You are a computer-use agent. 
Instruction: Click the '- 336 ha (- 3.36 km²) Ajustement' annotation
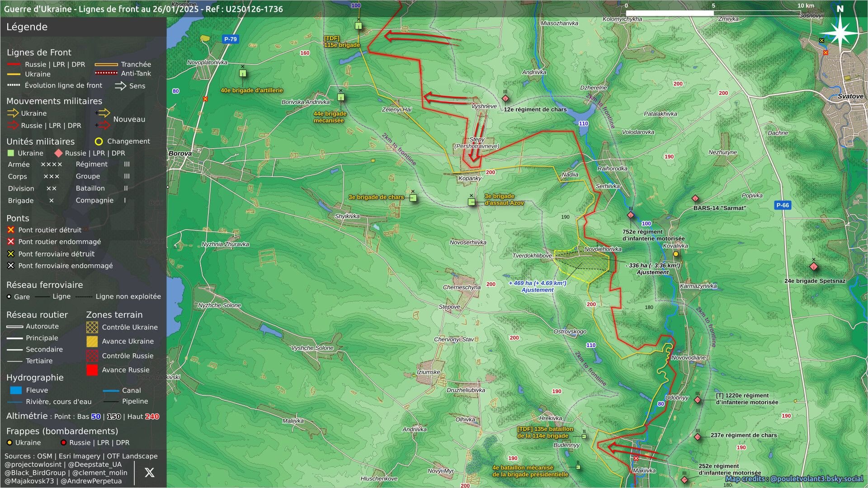(653, 269)
